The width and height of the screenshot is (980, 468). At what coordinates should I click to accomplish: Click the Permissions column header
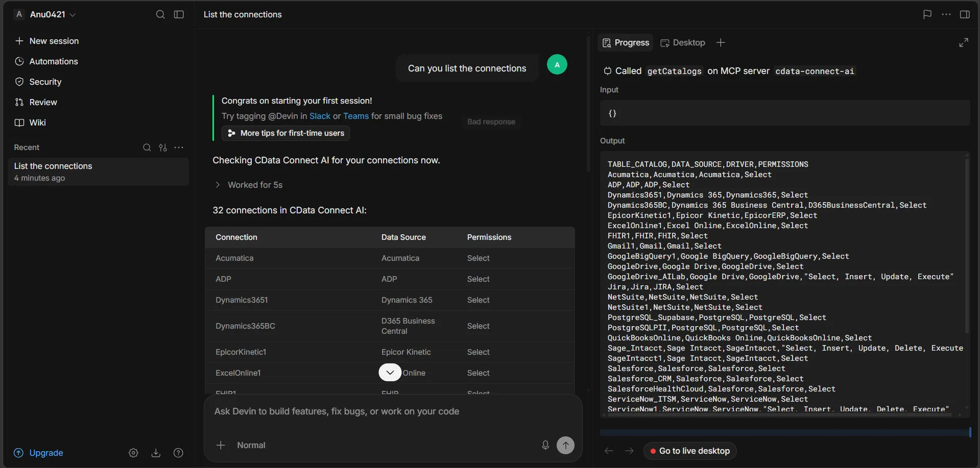point(489,237)
